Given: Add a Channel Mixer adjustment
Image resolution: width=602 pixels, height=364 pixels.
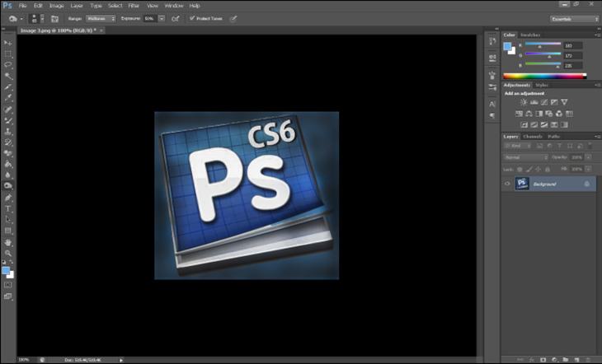Looking at the screenshot, I should click(x=559, y=114).
